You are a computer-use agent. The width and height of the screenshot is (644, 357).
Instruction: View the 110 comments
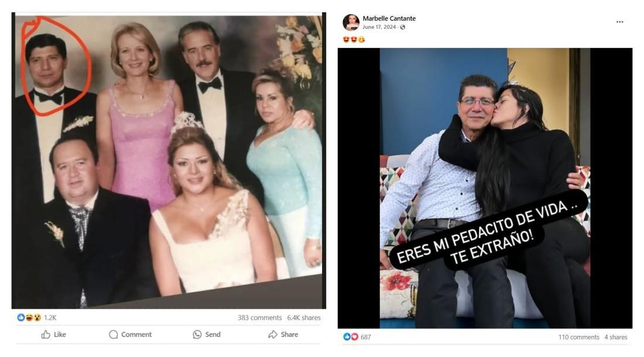tap(578, 337)
